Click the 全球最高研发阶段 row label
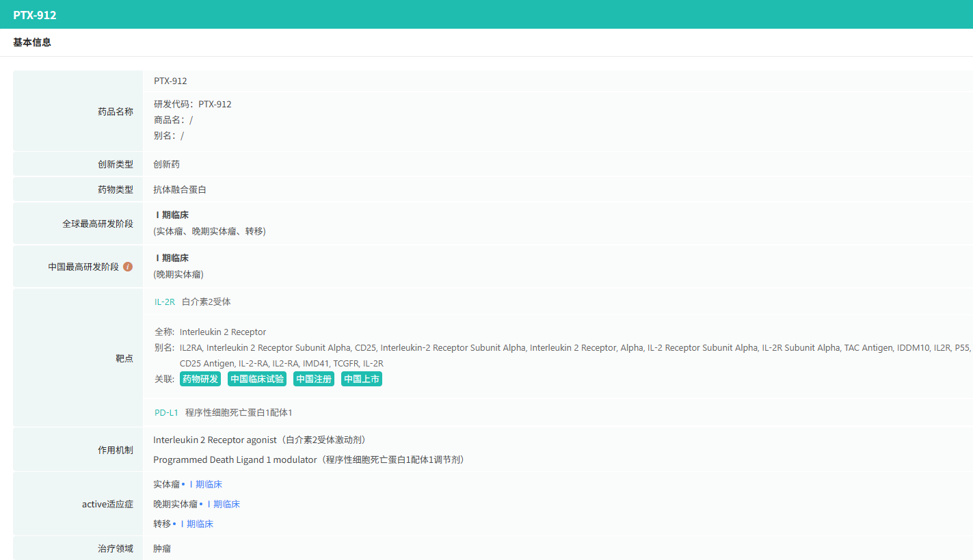This screenshot has width=973, height=560. tap(98, 224)
